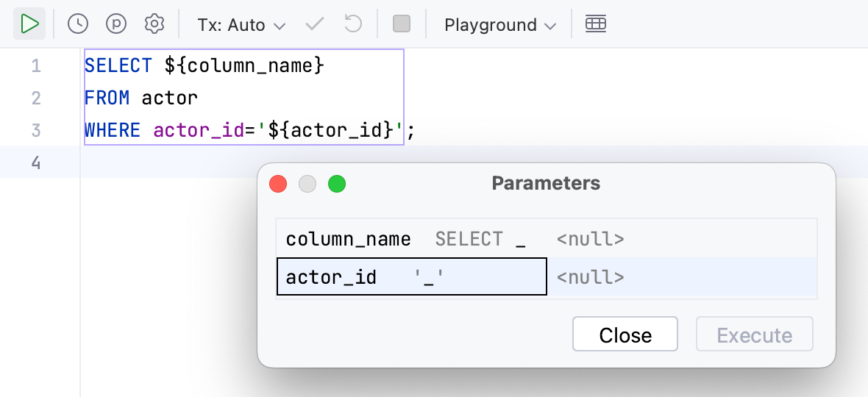Image resolution: width=868 pixels, height=397 pixels.
Task: Open the Playground session mode dropdown
Action: tap(500, 25)
